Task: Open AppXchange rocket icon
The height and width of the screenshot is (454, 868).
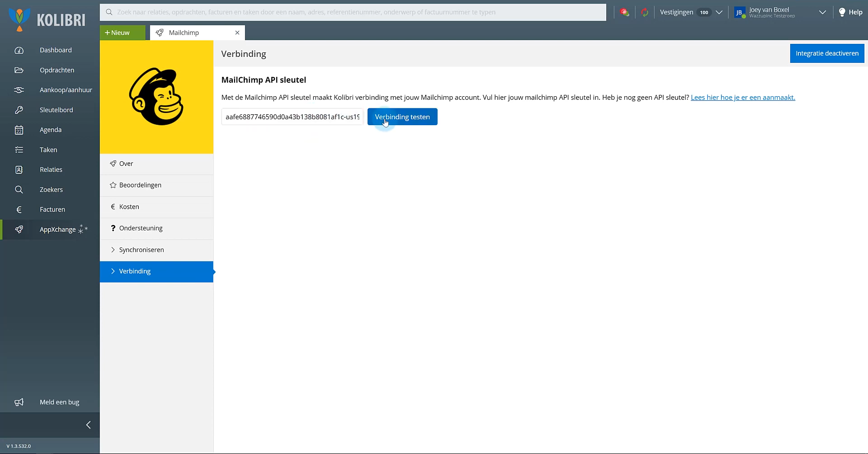Action: 19,229
